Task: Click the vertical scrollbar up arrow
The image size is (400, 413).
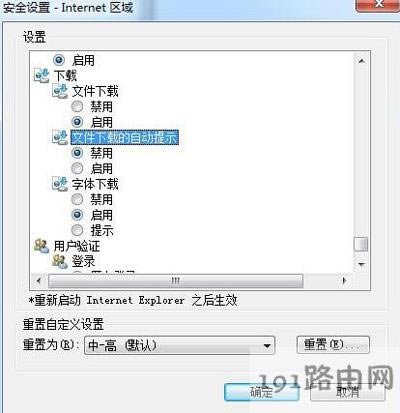Action: pyautogui.click(x=361, y=61)
